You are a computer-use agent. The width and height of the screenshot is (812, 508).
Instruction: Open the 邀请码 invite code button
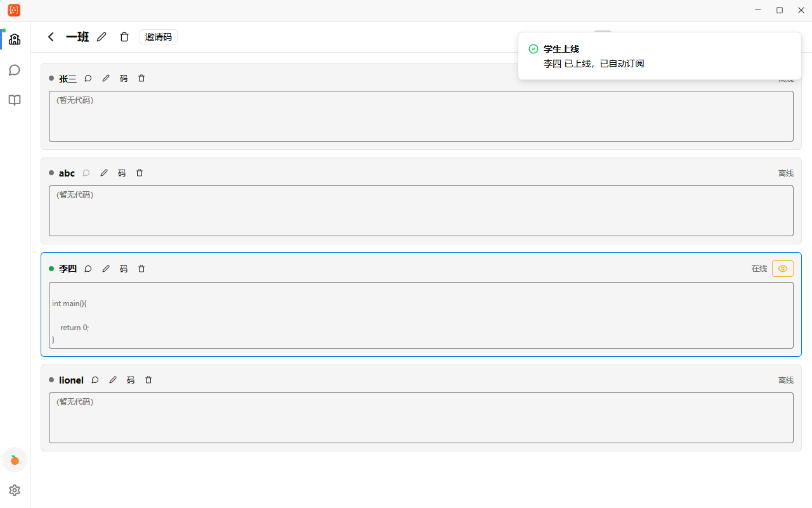pos(159,37)
